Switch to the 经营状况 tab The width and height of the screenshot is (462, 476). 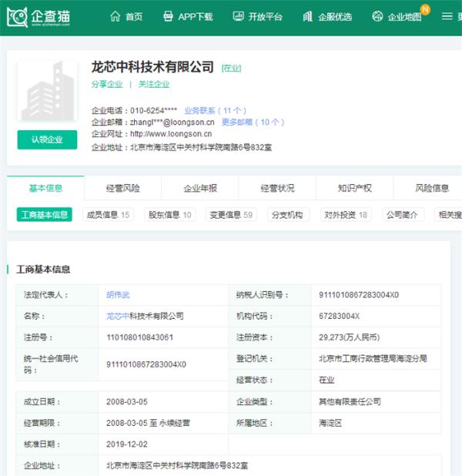(277, 188)
